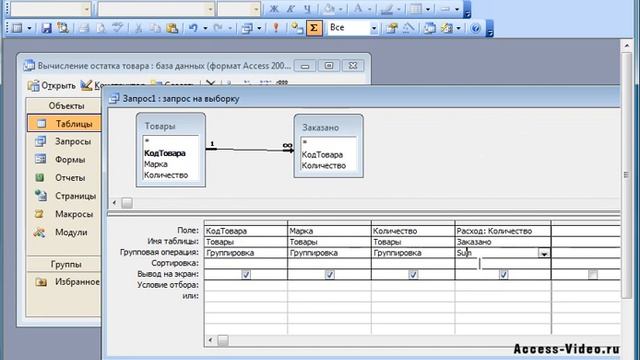The image size is (640, 360).
Task: Click the Totals sigma toolbar button
Action: pyautogui.click(x=314, y=28)
